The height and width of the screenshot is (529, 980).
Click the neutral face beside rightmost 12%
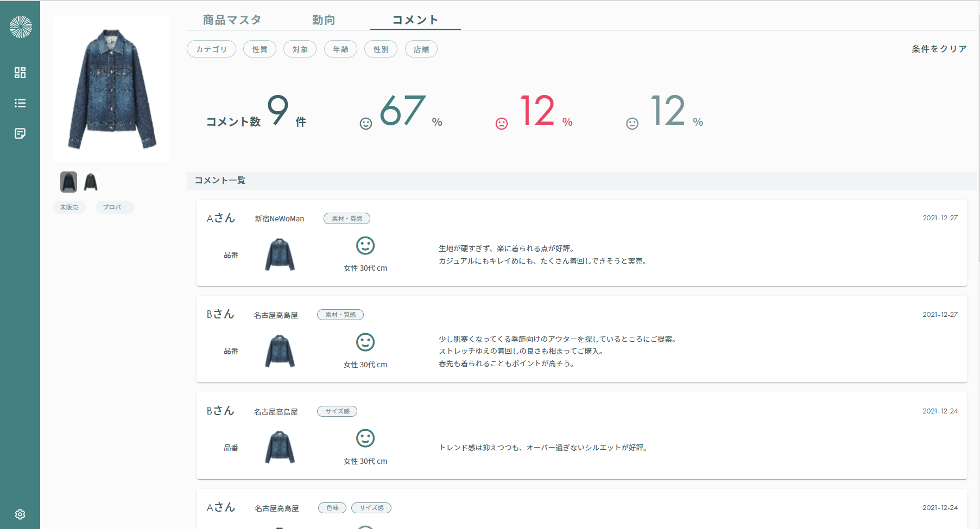tap(631, 123)
